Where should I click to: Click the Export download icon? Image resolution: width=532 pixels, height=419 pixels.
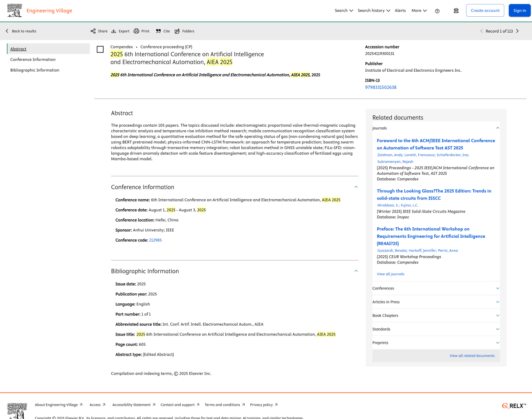pyautogui.click(x=114, y=31)
